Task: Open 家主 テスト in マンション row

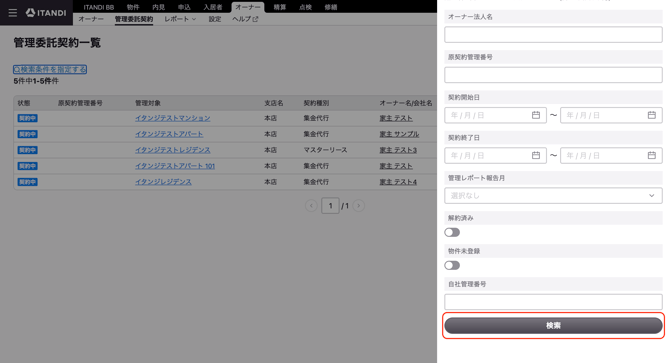Action: tap(396, 118)
